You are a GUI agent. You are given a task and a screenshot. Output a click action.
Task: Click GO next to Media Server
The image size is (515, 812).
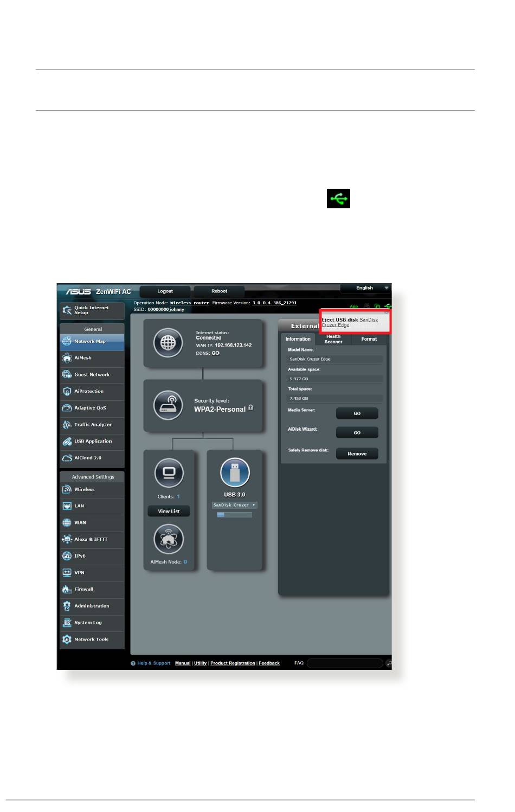tap(357, 413)
